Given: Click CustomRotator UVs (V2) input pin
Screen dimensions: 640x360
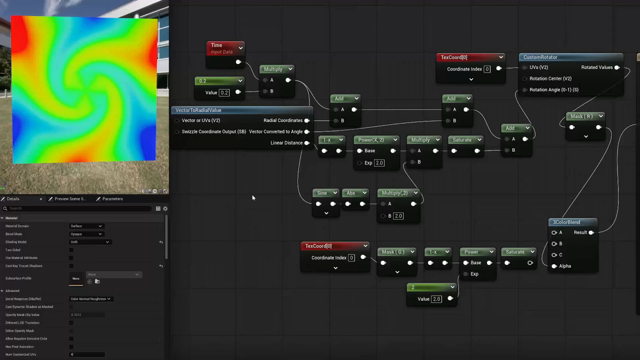Looking at the screenshot, I should 525,67.
